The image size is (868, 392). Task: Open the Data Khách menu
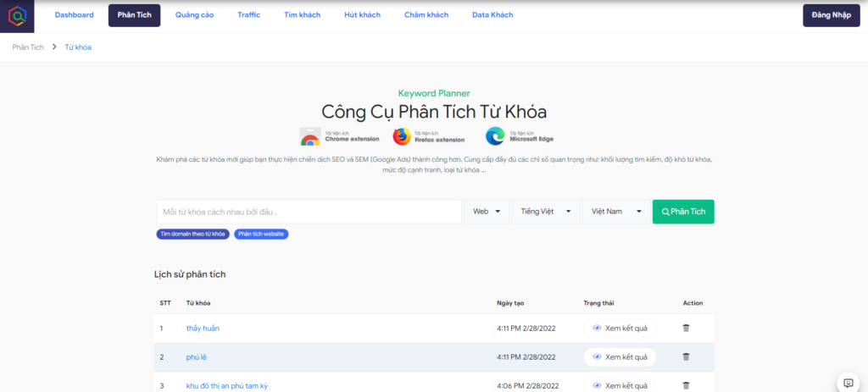492,15
